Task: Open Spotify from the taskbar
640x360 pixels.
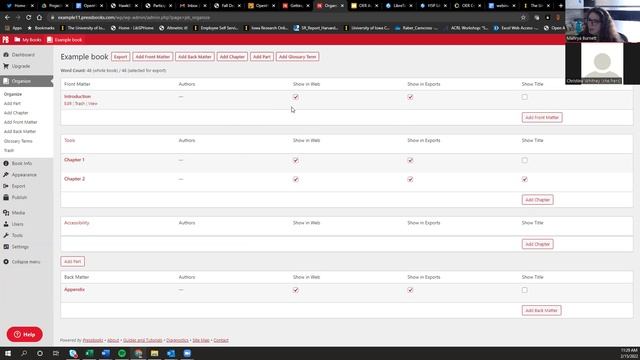Action: (x=122, y=353)
